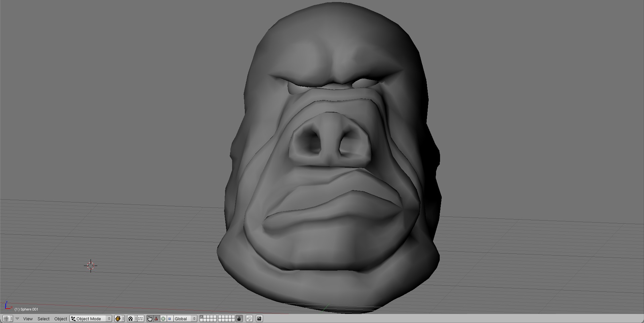The image size is (644, 323).
Task: Collapse header menus with the triangle arrow
Action: [17, 319]
